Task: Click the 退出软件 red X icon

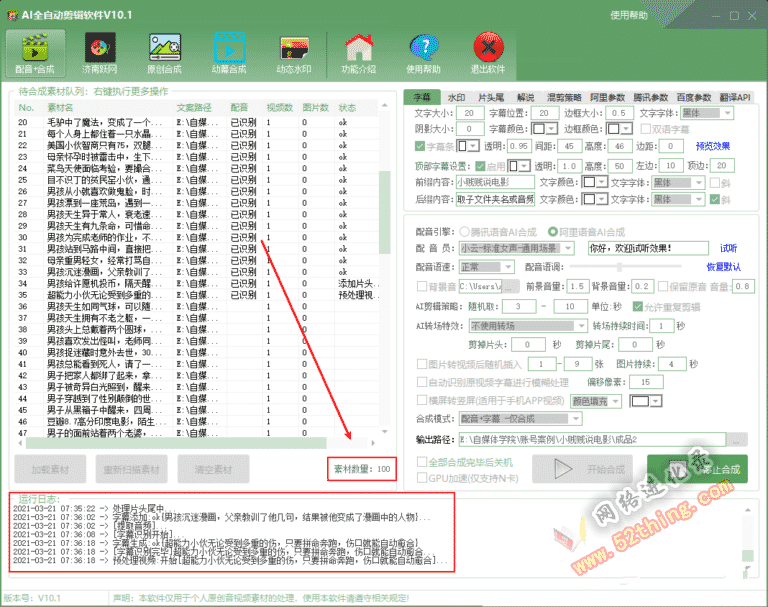Action: [488, 53]
